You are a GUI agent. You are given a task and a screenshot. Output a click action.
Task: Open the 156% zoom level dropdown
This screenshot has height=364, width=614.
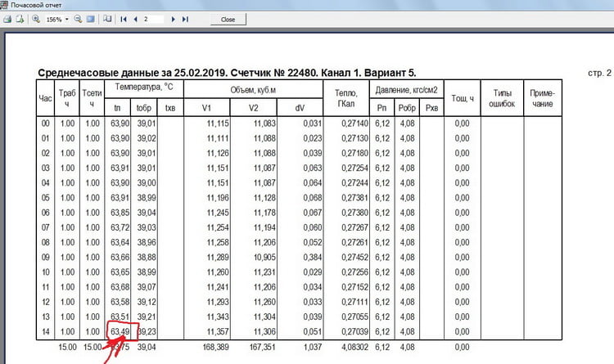57,18
